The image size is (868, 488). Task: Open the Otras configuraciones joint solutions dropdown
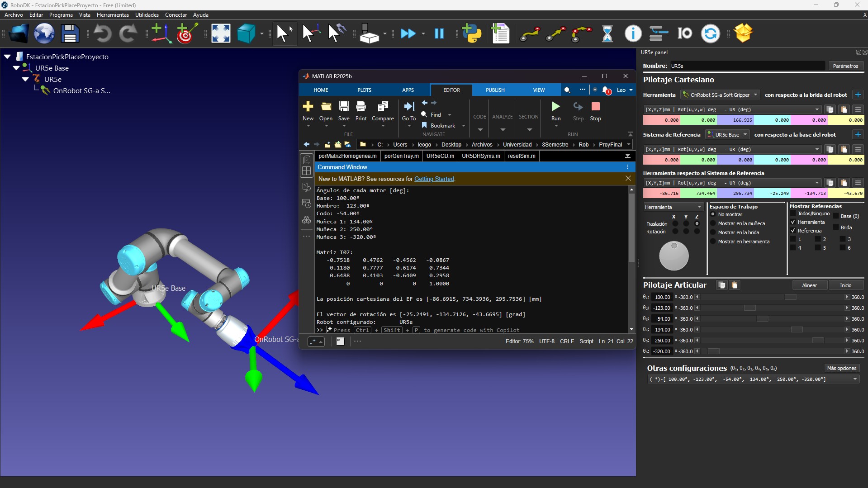[753, 379]
